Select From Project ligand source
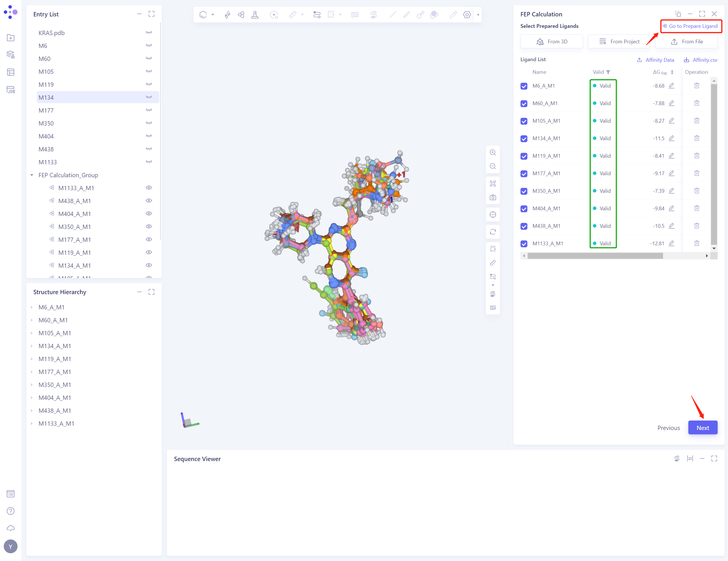728x561 pixels. coord(619,42)
